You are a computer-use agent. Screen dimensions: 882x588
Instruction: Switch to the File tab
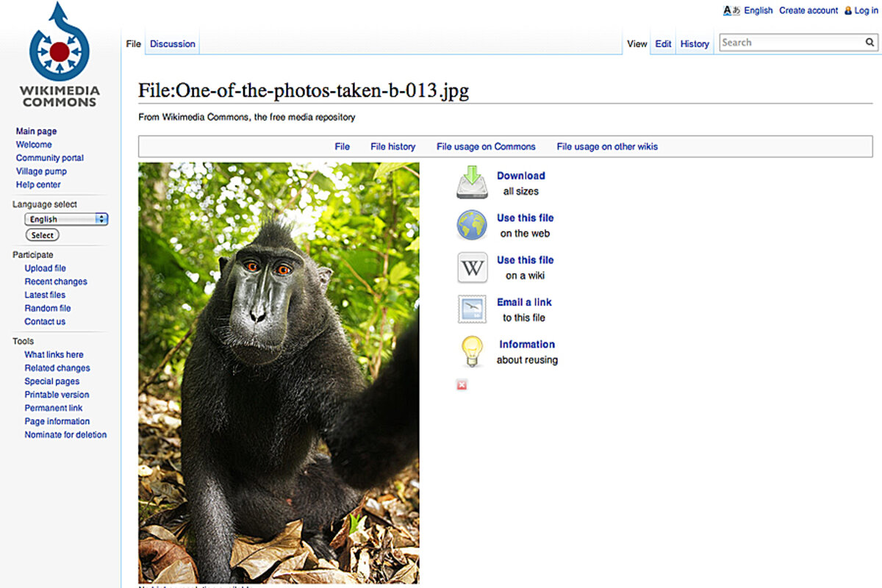coord(133,44)
